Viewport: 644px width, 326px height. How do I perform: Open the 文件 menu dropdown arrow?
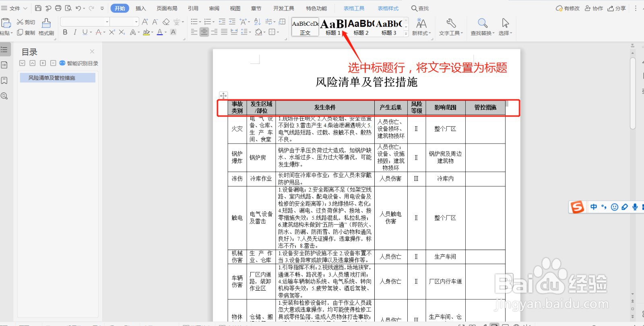[25, 8]
